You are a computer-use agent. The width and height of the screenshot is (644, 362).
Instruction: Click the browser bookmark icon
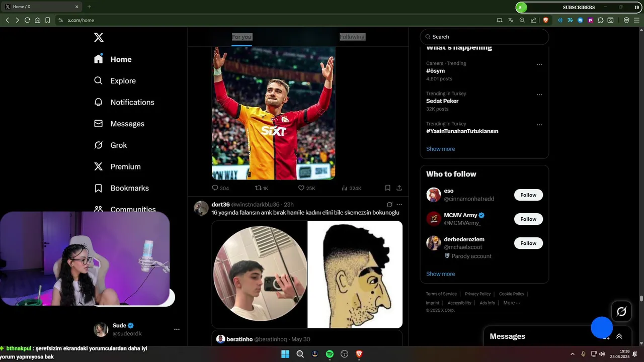click(47, 20)
